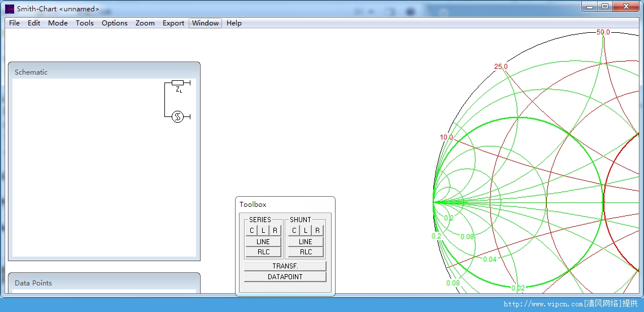The image size is (644, 312).
Task: Click the Data Points panel header
Action: 104,283
